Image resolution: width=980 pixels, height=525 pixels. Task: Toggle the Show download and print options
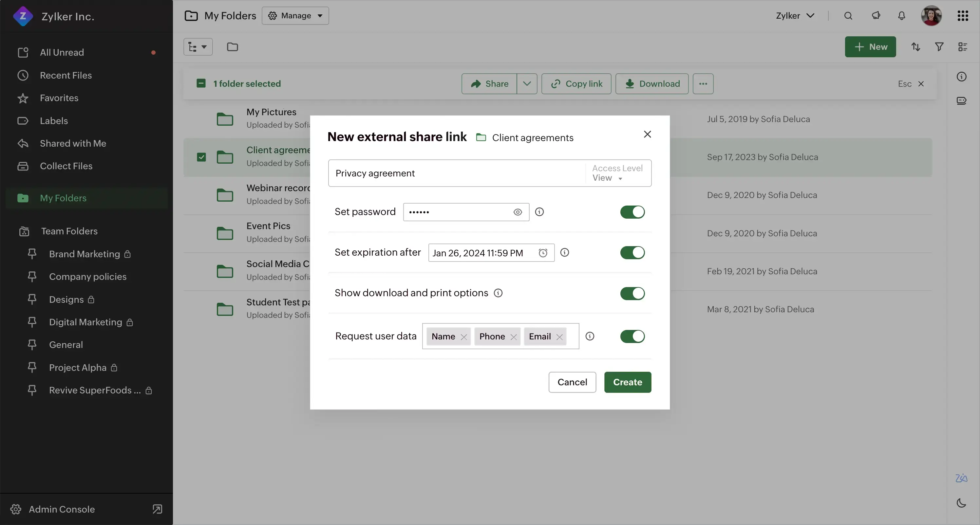pyautogui.click(x=632, y=293)
